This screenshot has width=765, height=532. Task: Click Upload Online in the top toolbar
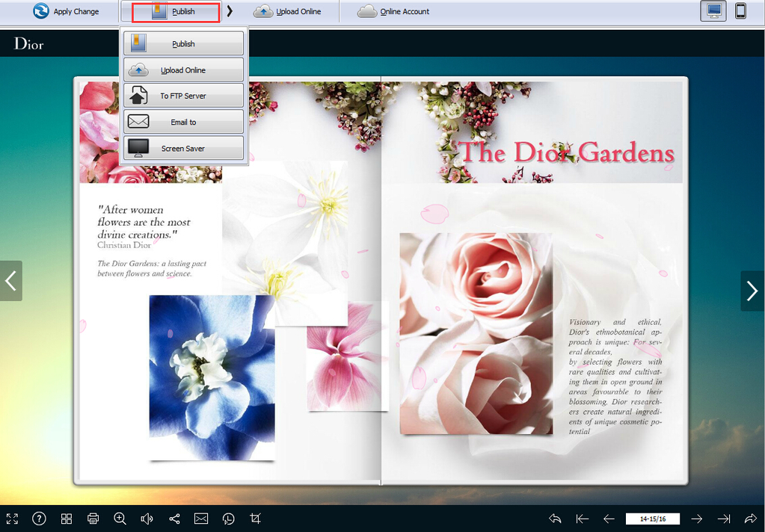287,11
